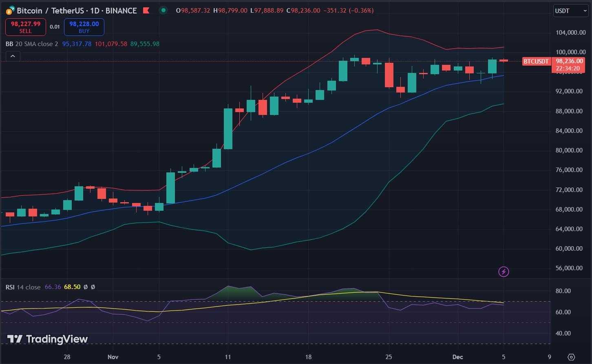The image size is (592, 364).
Task: Click the 9 date on the time axis
Action: coord(549,357)
